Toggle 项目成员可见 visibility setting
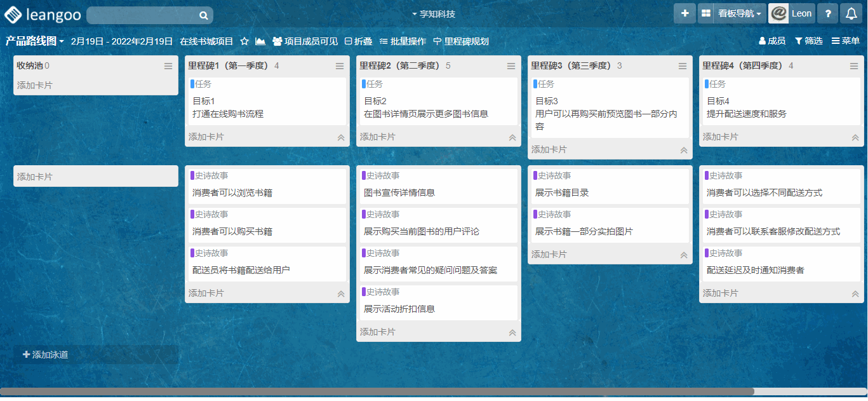Image resolution: width=868 pixels, height=401 pixels. pos(305,41)
